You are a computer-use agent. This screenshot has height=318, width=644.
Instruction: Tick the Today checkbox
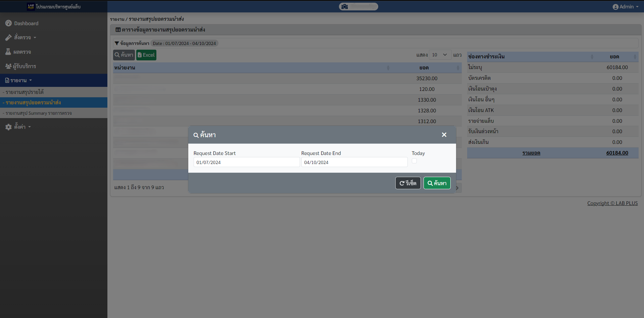(414, 161)
